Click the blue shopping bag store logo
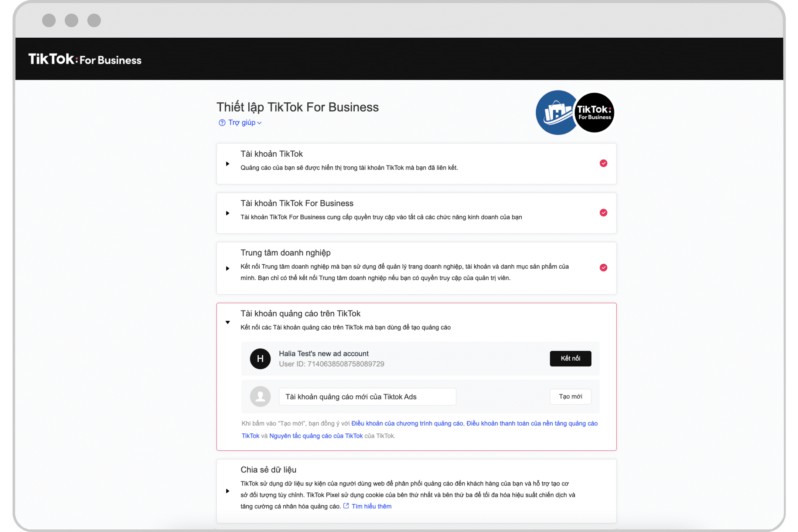This screenshot has width=798, height=532. coord(555,113)
